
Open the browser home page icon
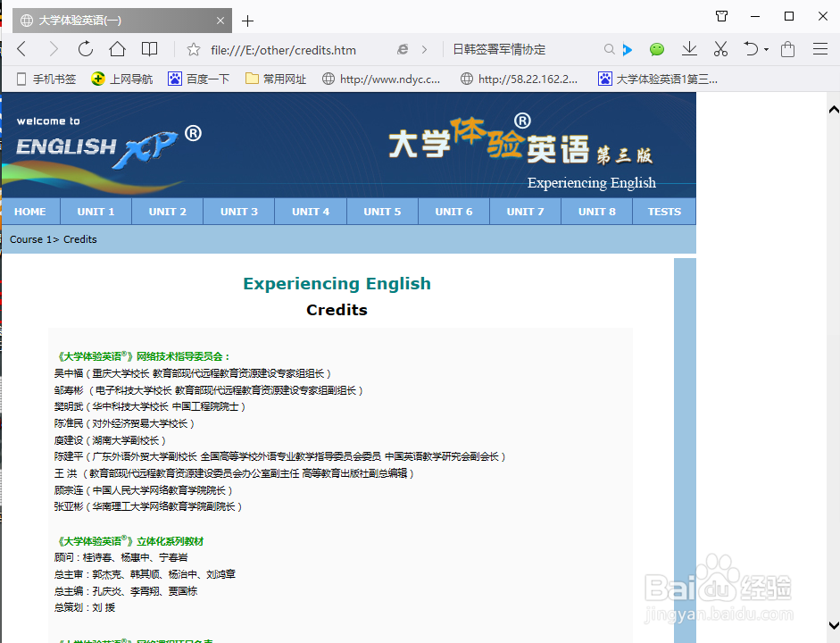[x=117, y=49]
